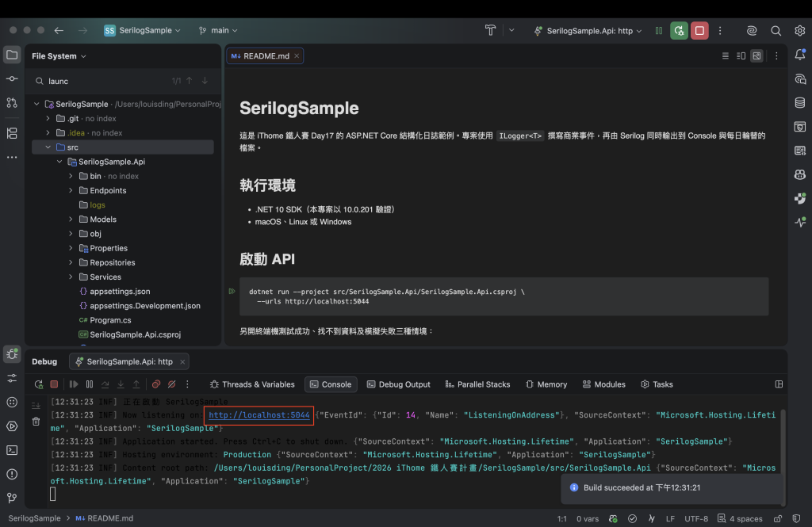The height and width of the screenshot is (527, 812).
Task: Switch README to editor and preview view
Action: [741, 56]
